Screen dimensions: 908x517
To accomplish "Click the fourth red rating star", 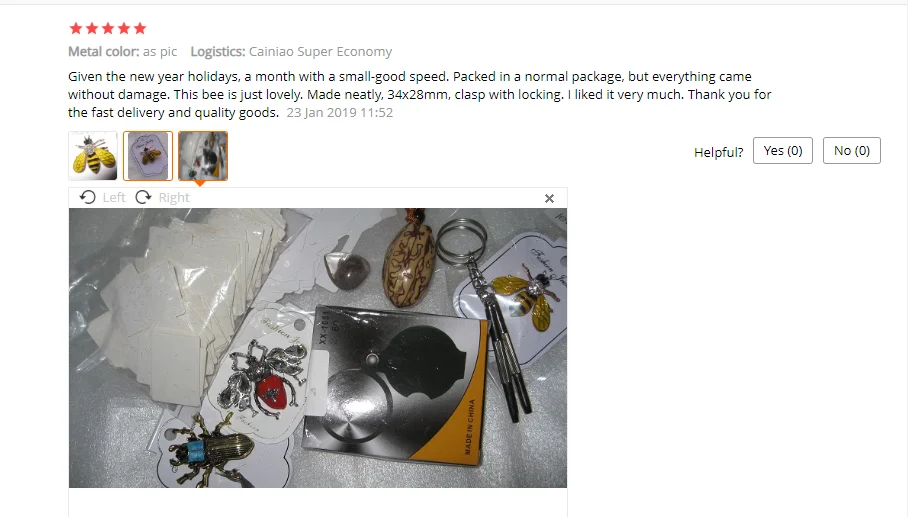I will 124,28.
